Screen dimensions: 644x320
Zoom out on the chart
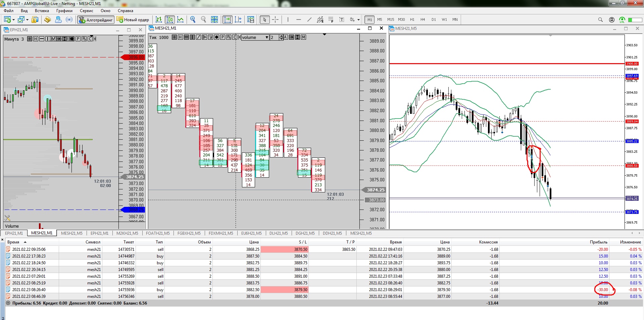pyautogui.click(x=203, y=19)
